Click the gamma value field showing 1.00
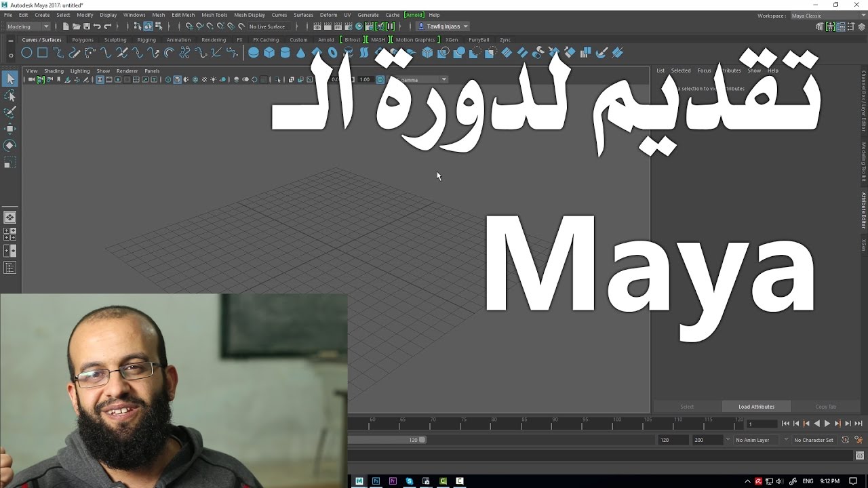 [365, 80]
